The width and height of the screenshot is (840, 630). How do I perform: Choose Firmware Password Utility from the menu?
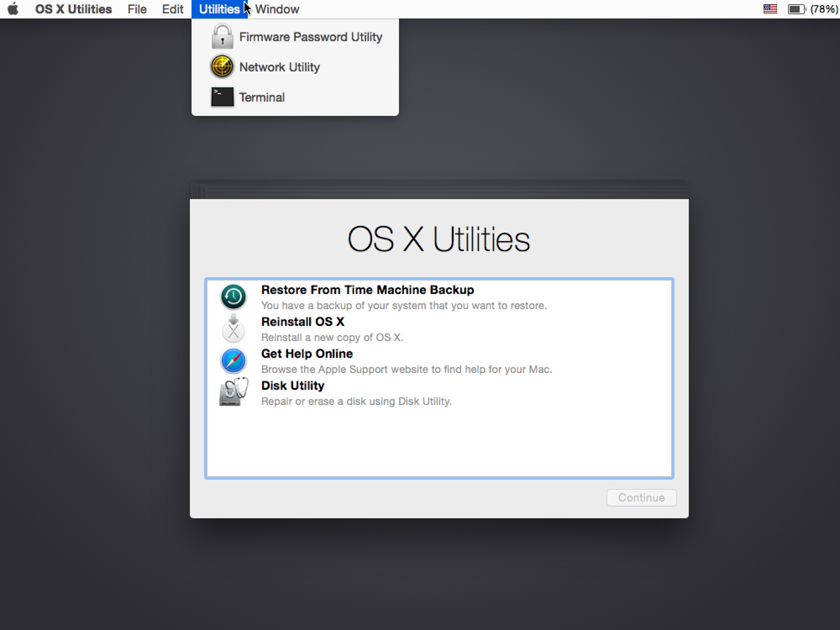tap(295, 37)
